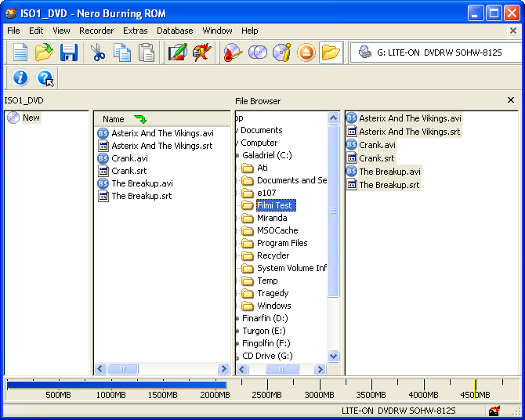Viewport: 525px width, 420px height.
Task: Click the Copy Disc icon with two discs
Action: 258,52
